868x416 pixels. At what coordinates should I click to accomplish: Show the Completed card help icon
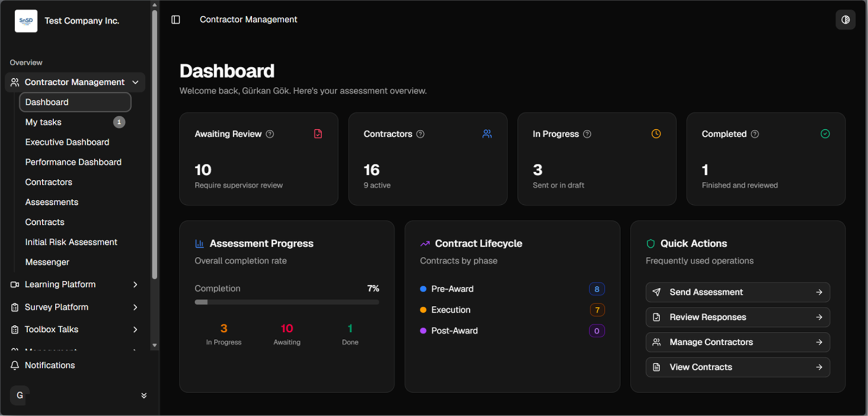755,134
